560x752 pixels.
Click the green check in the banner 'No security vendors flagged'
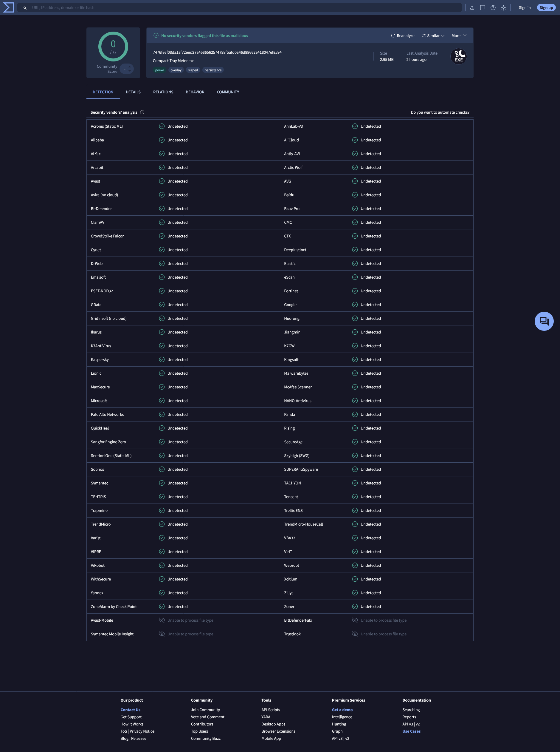click(x=156, y=35)
